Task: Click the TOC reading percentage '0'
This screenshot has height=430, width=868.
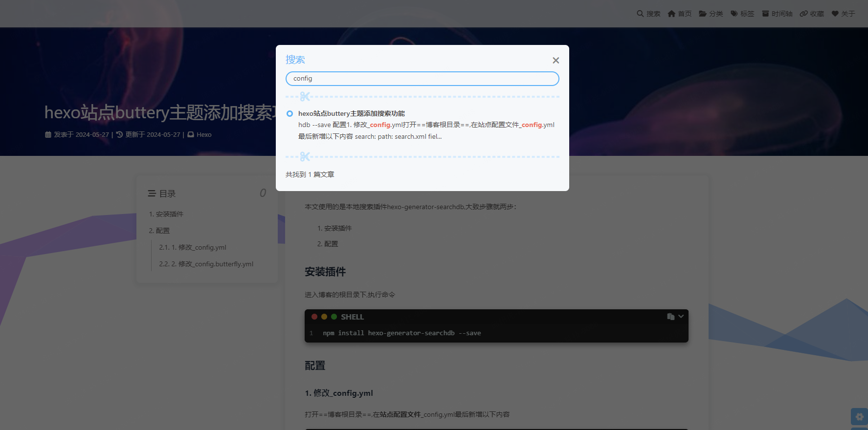Action: coord(263,193)
